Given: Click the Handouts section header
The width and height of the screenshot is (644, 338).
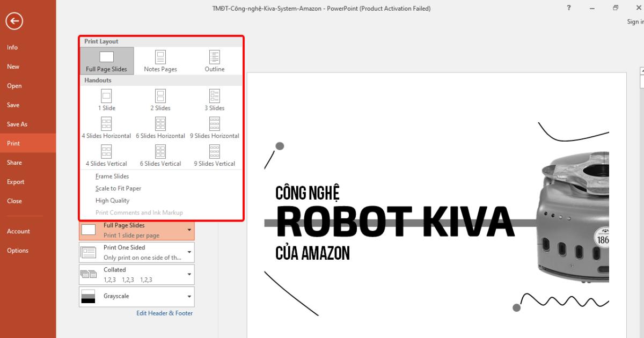Looking at the screenshot, I should pyautogui.click(x=161, y=80).
